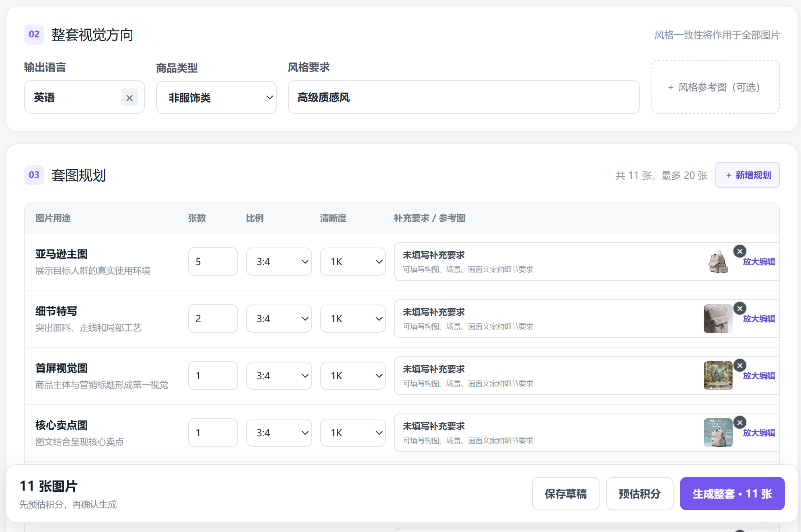The width and height of the screenshot is (801, 532).
Task: Remove reference image from 亚马逊主图 row
Action: coord(740,252)
